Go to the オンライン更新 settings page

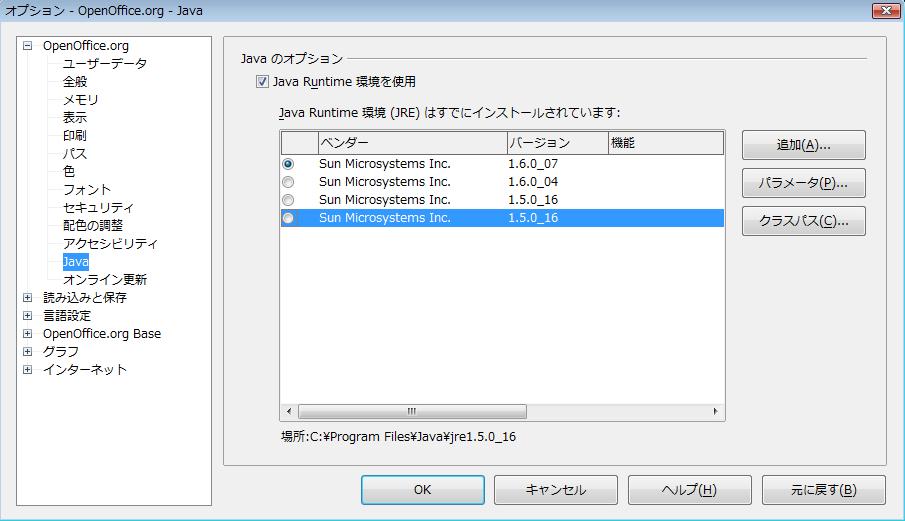click(104, 280)
